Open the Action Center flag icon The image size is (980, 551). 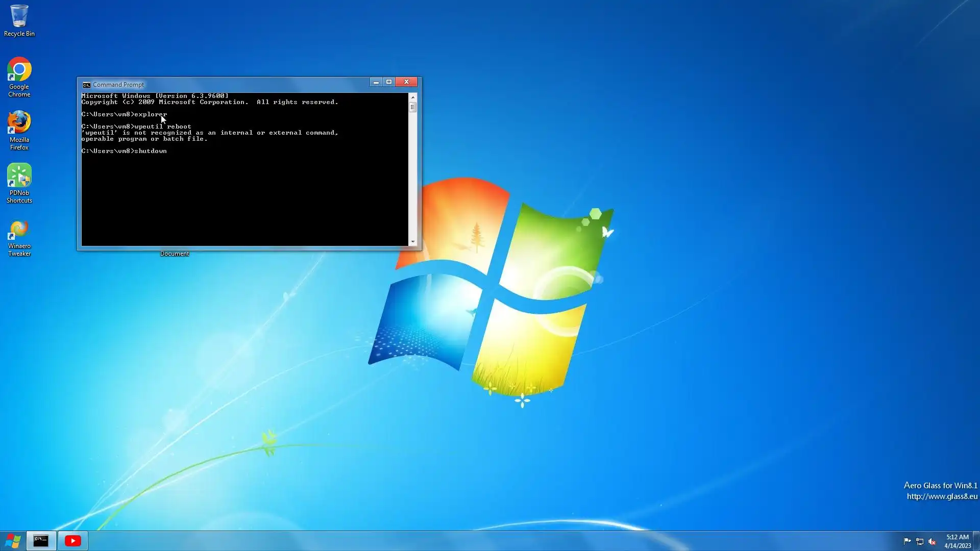click(x=907, y=541)
